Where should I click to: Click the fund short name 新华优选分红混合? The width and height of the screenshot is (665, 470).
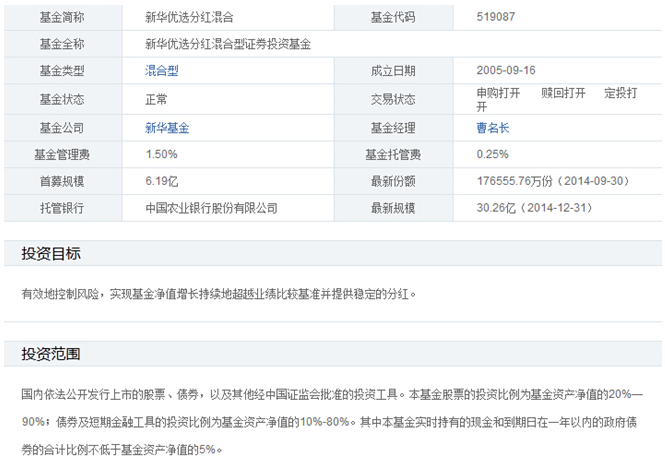click(189, 17)
